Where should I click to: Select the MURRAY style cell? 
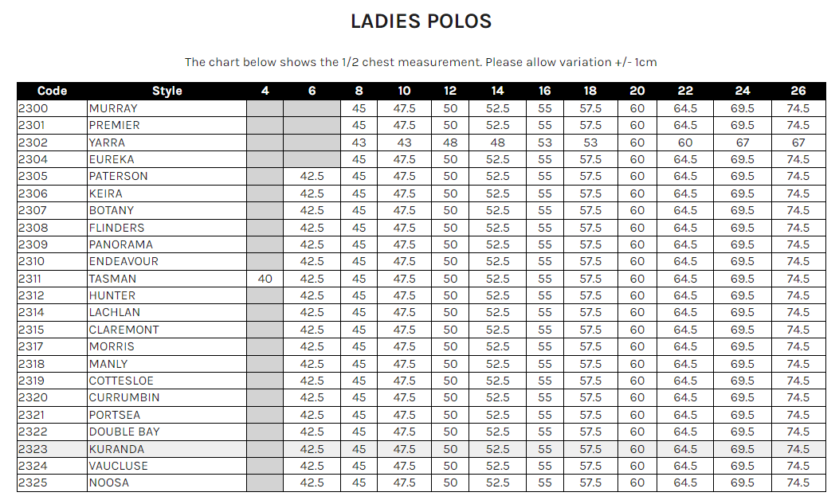pyautogui.click(x=113, y=108)
